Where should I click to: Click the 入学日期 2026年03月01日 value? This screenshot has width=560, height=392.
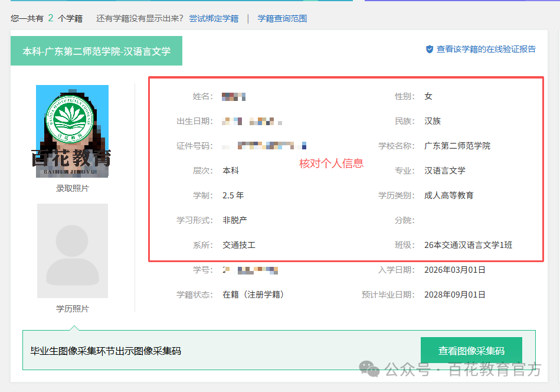click(x=454, y=270)
